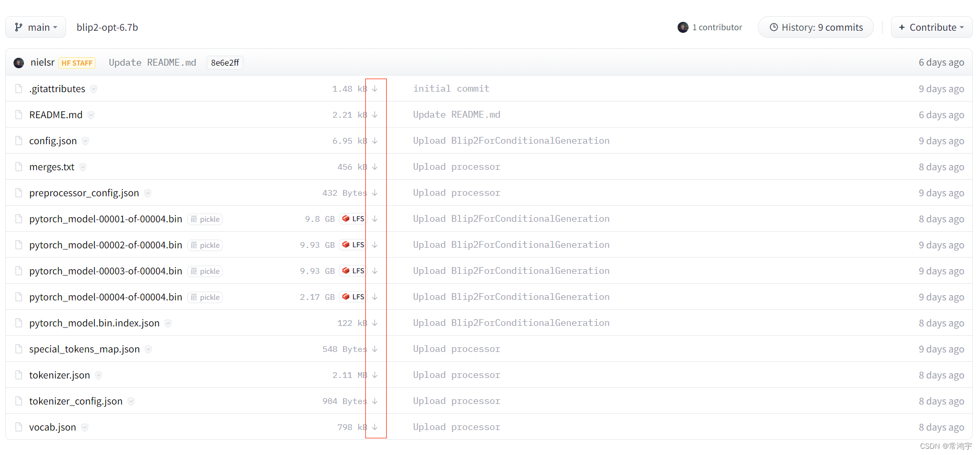The image size is (980, 455).
Task: Open the README.md file
Action: pyautogui.click(x=56, y=115)
